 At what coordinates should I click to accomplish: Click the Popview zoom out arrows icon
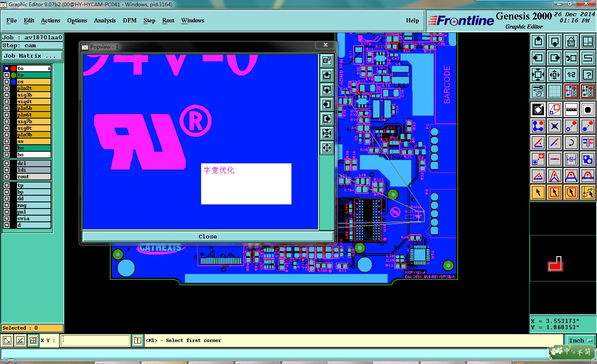pos(327,148)
